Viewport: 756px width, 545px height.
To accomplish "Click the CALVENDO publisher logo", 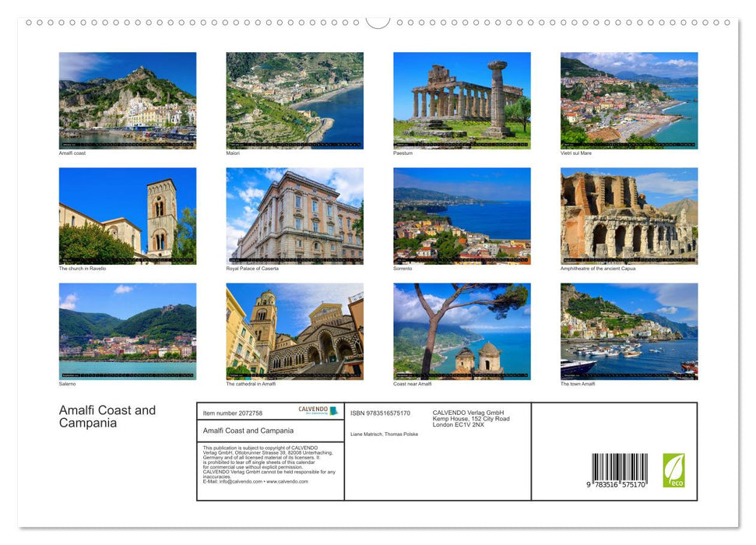I will [314, 410].
